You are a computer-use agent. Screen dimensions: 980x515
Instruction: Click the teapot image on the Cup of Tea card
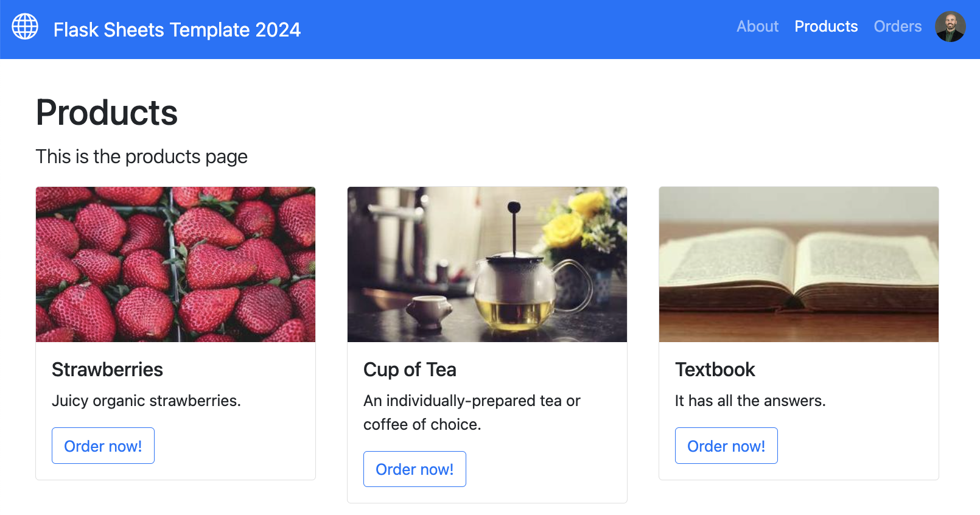coord(486,264)
